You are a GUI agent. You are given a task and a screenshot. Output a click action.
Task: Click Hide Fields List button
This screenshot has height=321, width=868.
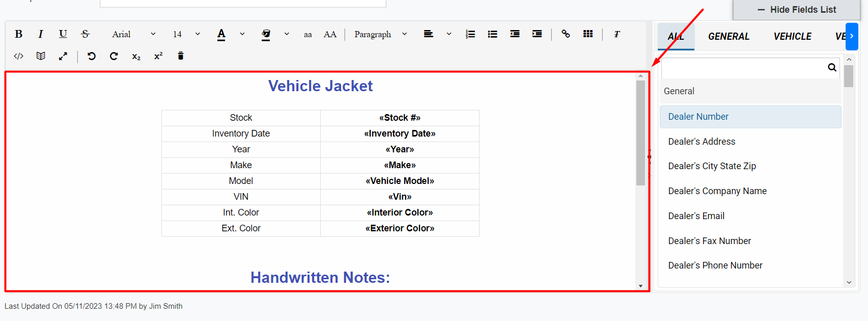click(x=797, y=10)
